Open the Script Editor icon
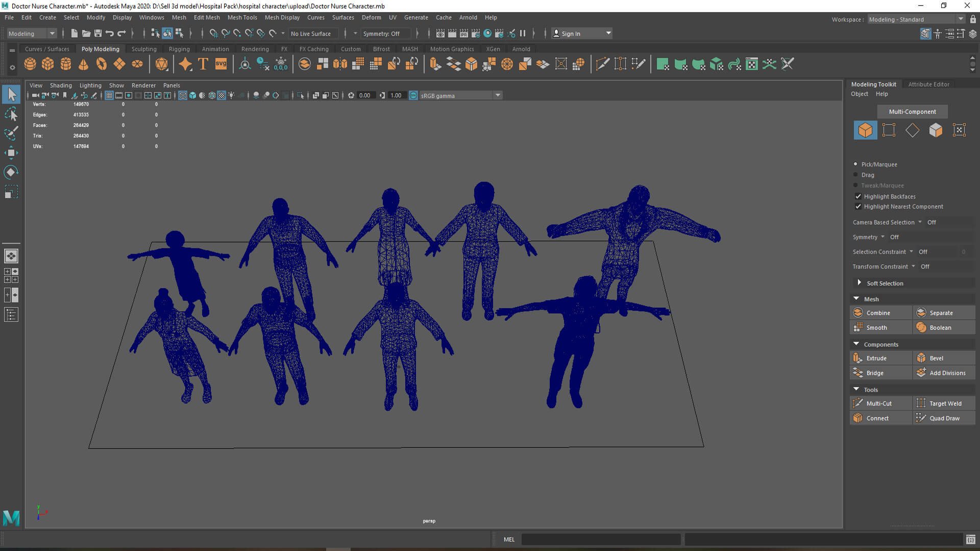The height and width of the screenshot is (551, 980). (x=970, y=539)
